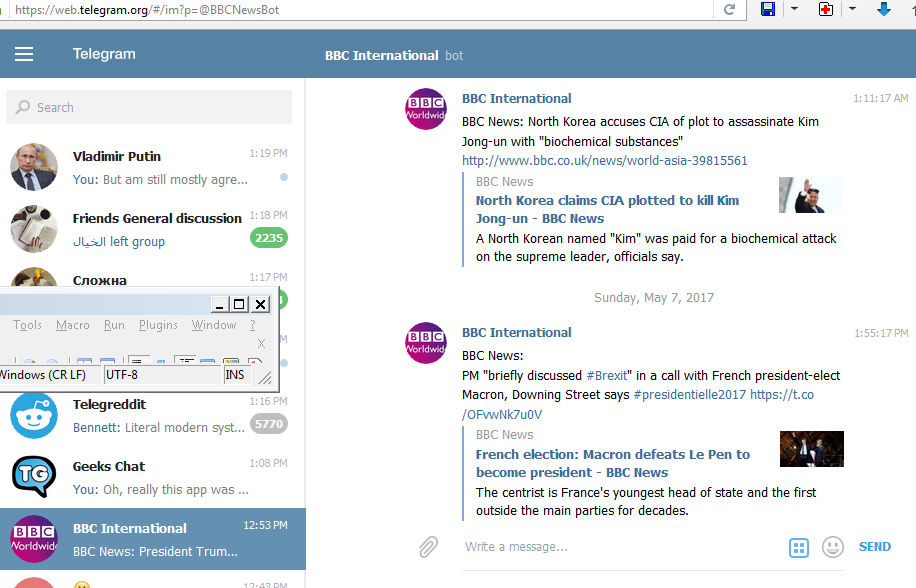Open the Vladimir Putin conversation

pyautogui.click(x=152, y=167)
